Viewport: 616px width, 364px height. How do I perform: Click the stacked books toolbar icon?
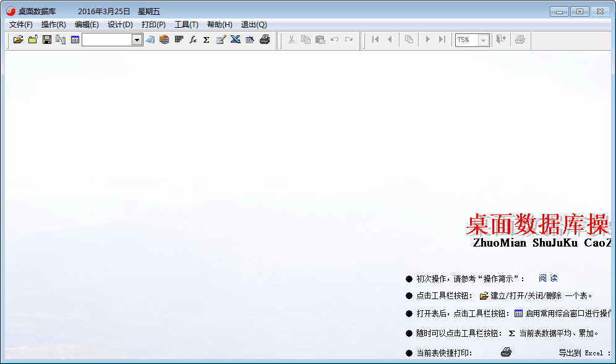pos(164,40)
